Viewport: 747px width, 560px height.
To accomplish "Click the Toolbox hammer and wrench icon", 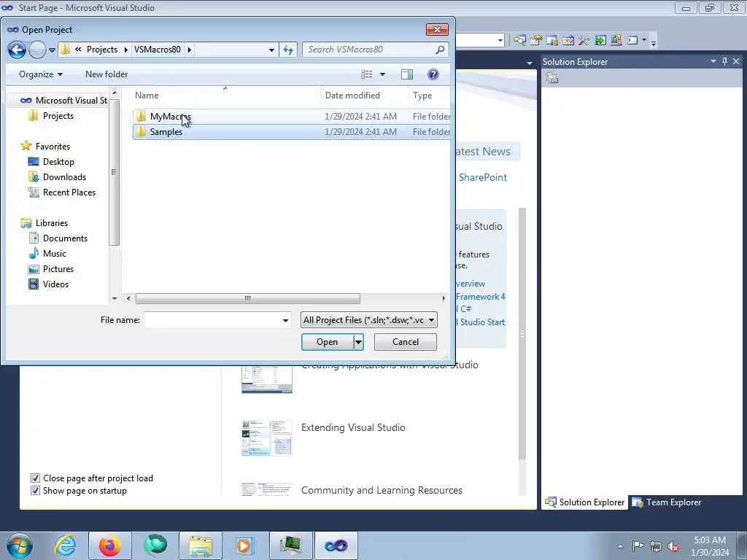I will (x=584, y=41).
